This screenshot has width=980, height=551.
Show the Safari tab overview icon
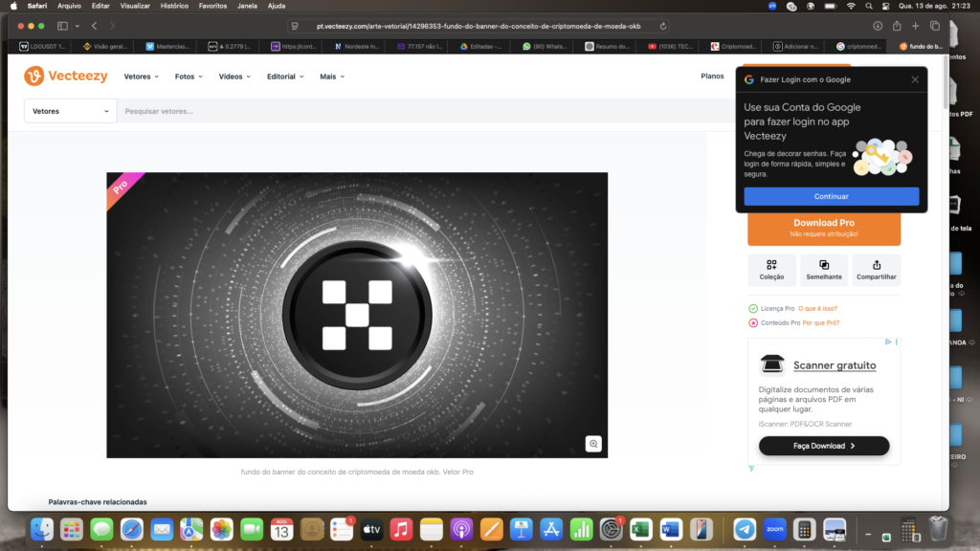click(935, 26)
